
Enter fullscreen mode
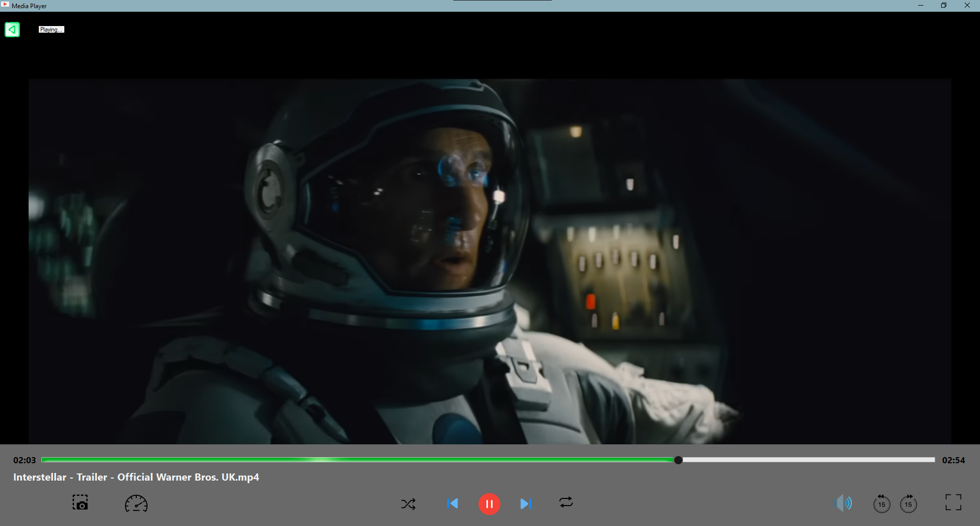coord(953,503)
